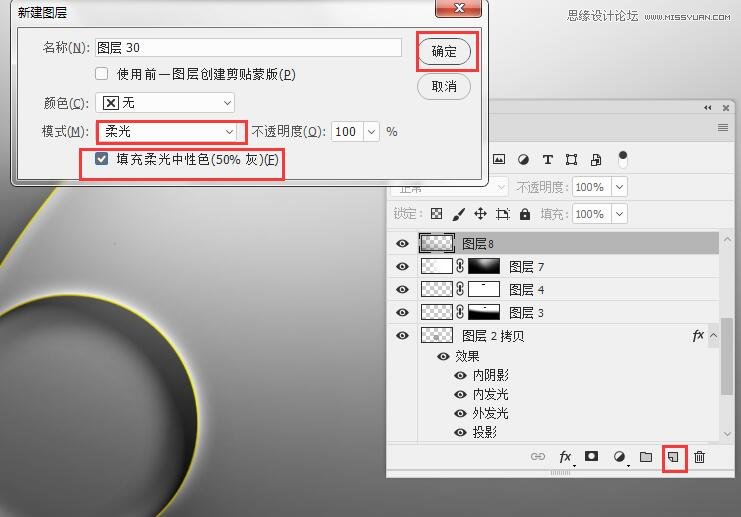Click the 投影 effect entry
This screenshot has height=517, width=741.
484,432
